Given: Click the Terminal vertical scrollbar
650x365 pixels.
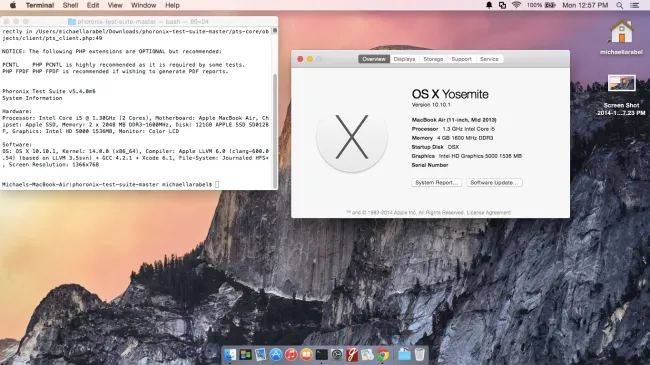Looking at the screenshot, I should (274, 131).
